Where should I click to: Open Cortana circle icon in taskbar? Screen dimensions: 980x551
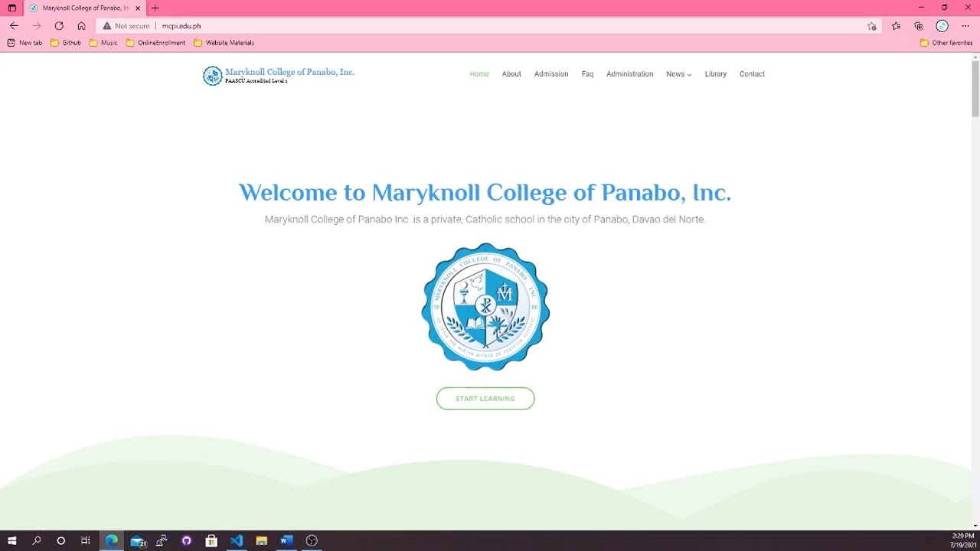61,540
